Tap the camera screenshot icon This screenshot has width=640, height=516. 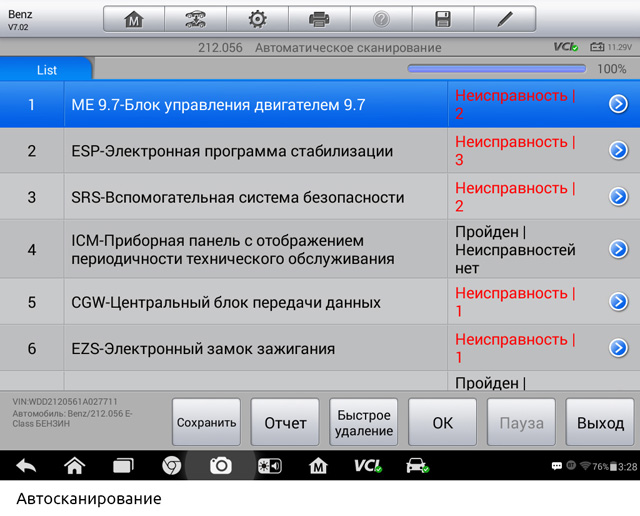(x=221, y=466)
